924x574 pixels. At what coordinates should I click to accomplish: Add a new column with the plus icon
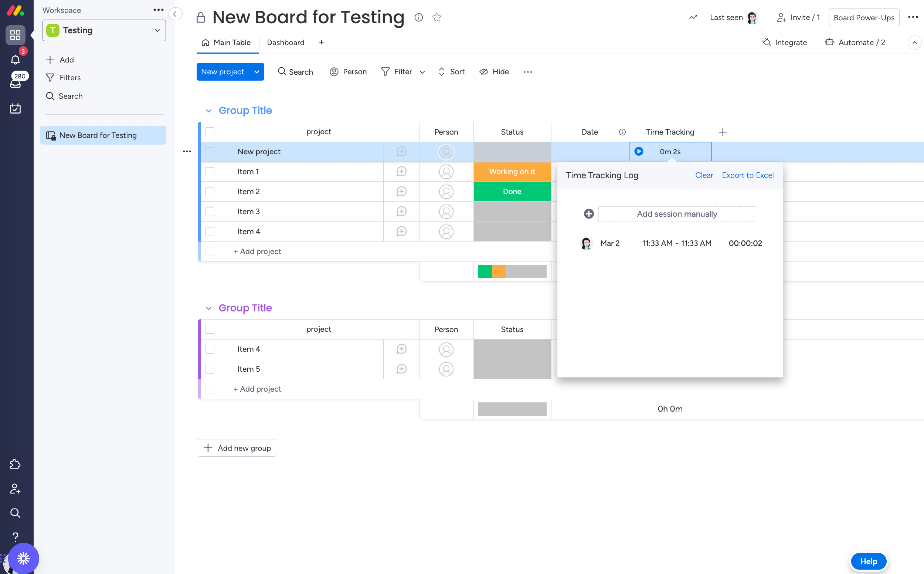(x=723, y=132)
